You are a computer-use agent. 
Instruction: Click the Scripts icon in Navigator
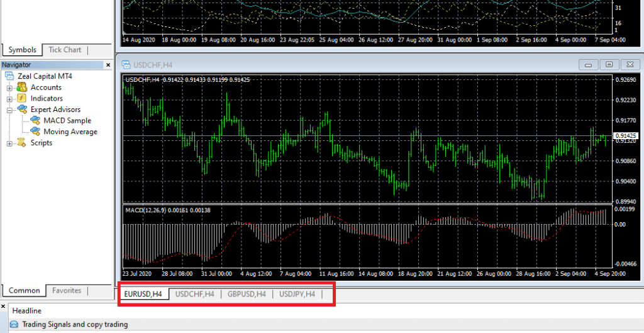(x=21, y=143)
